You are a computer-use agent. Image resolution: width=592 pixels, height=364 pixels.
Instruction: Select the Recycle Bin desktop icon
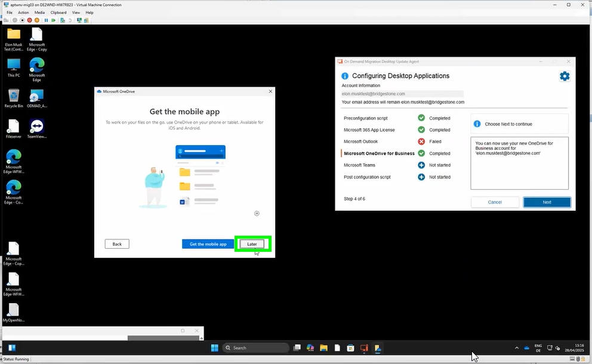pos(14,98)
